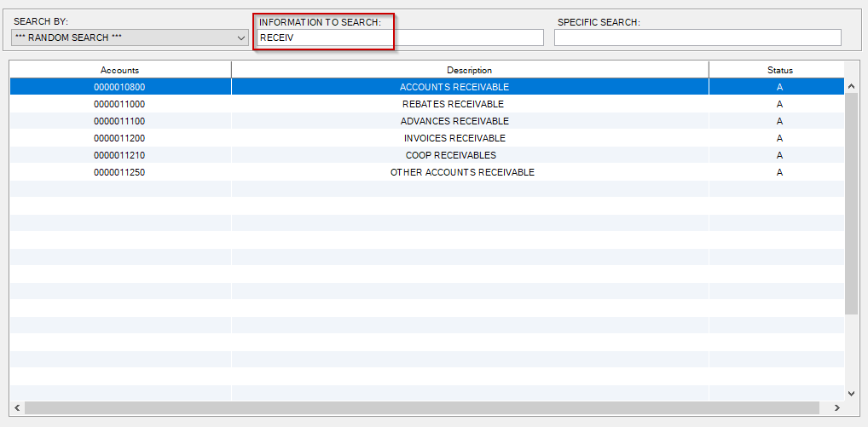868x427 pixels.
Task: Sort by the Description column header
Action: tap(469, 70)
